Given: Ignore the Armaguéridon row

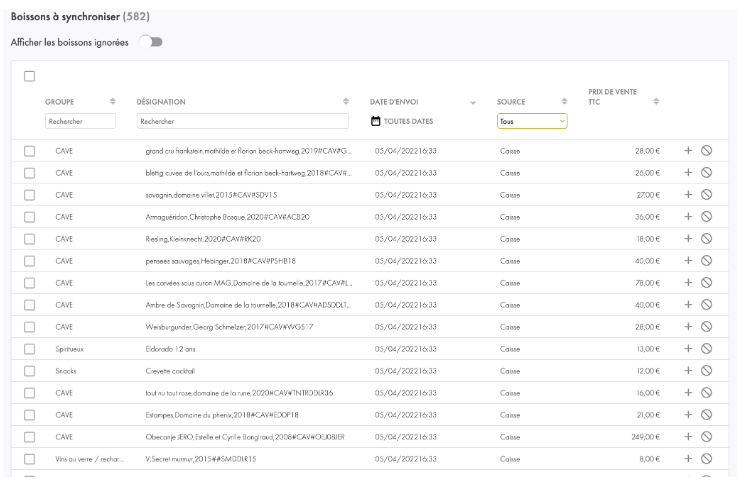Looking at the screenshot, I should tap(706, 217).
